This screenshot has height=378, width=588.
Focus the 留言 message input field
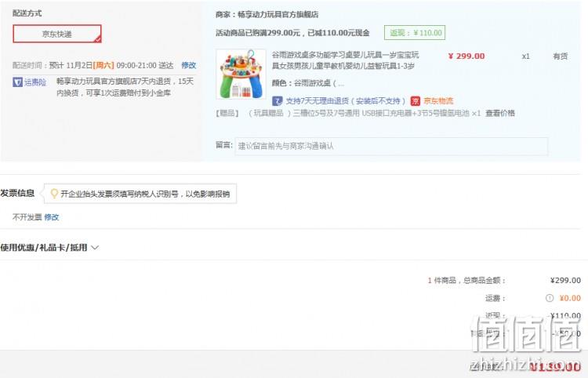pyautogui.click(x=391, y=146)
